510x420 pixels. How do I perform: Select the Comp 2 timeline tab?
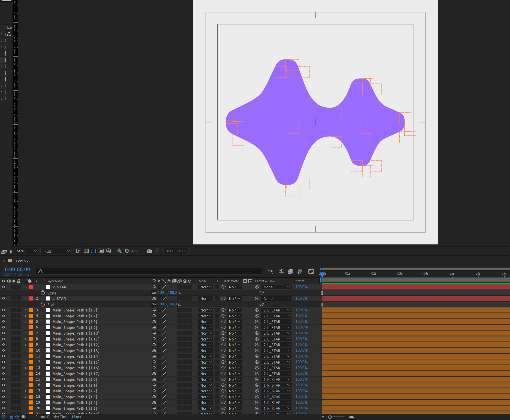(x=22, y=261)
